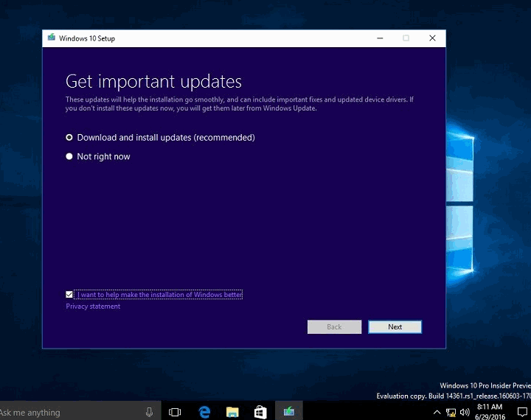Viewport: 531px width, 420px height.
Task: Click the Windows 10 Setup title text
Action: coord(87,38)
